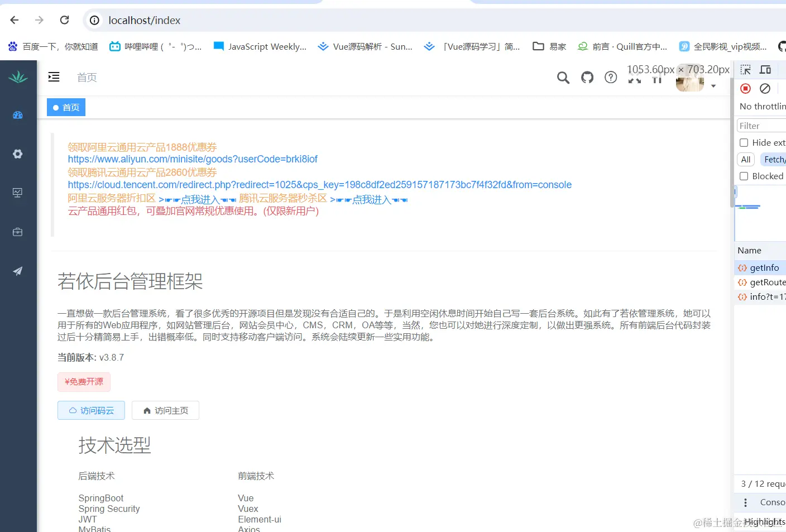Open the Vue源码解析 bookmark
The height and width of the screenshot is (532, 786).
(x=365, y=46)
